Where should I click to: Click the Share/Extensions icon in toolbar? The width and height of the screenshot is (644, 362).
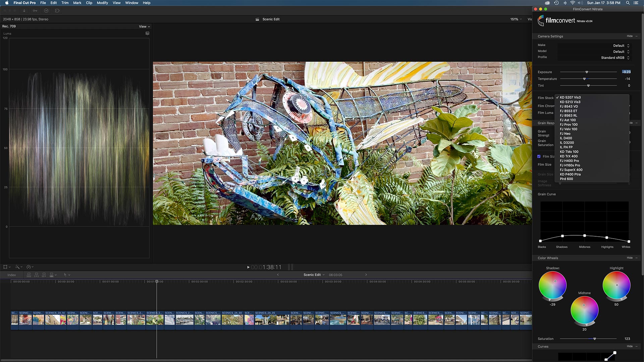click(57, 11)
